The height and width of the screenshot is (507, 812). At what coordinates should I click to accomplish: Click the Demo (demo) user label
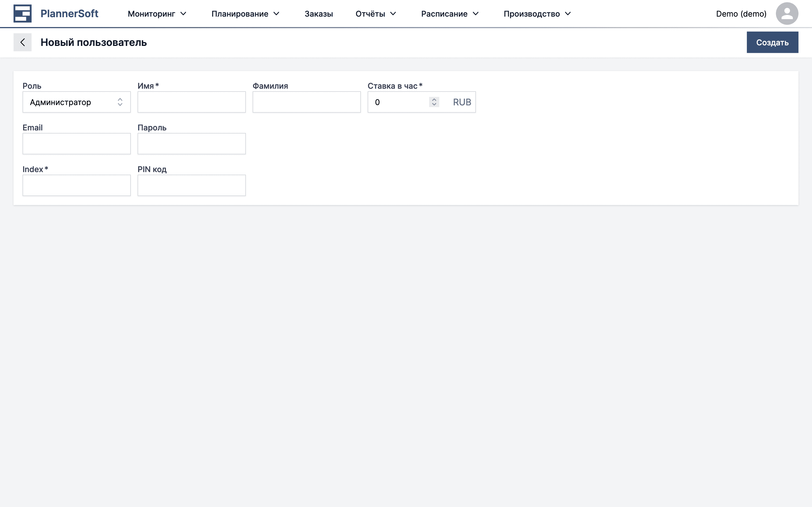[741, 14]
